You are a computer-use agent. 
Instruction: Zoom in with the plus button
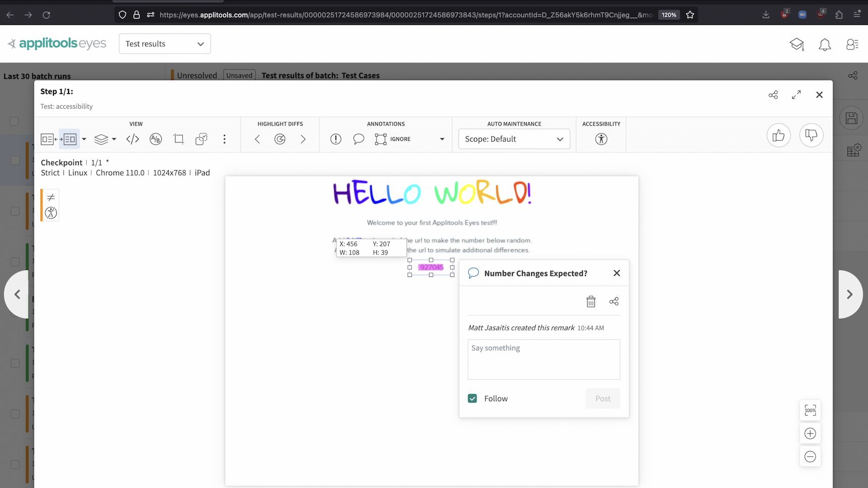tap(811, 434)
